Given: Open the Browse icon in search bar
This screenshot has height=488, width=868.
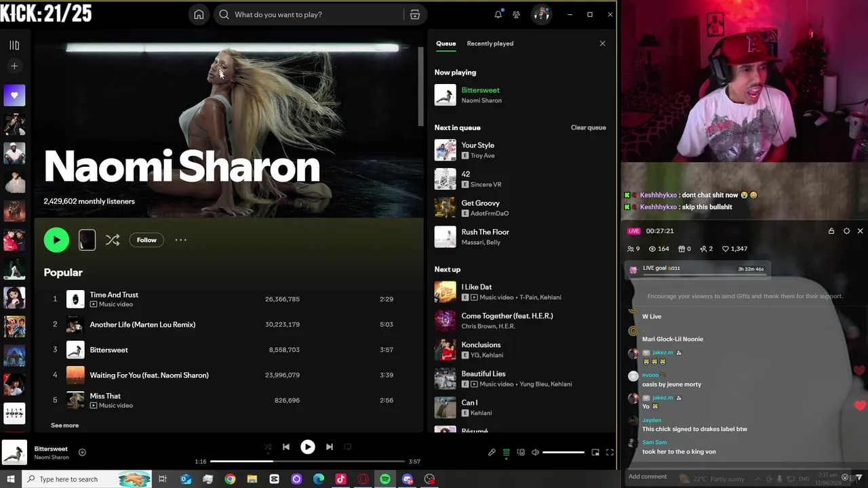Looking at the screenshot, I should [415, 14].
